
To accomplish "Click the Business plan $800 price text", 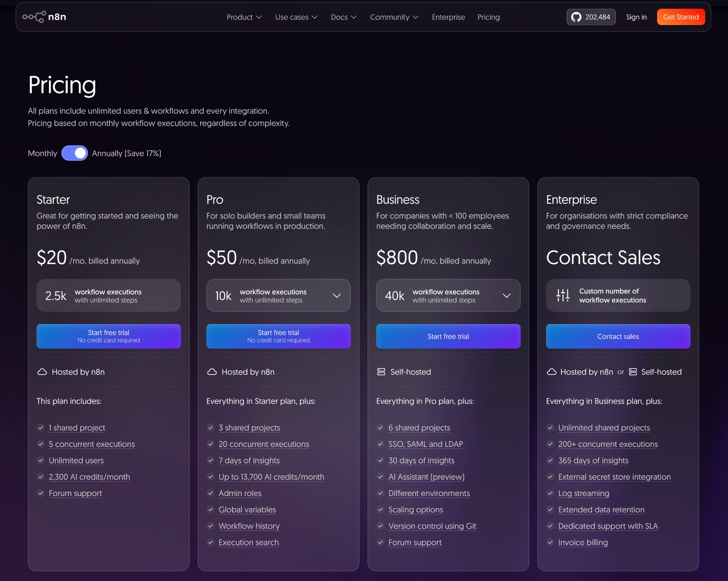I will tap(397, 258).
